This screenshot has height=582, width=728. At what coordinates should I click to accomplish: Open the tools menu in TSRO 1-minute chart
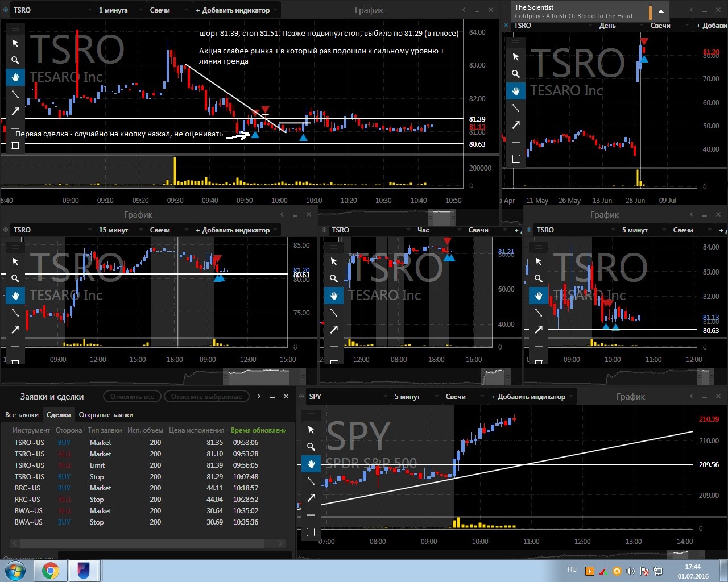tap(15, 28)
